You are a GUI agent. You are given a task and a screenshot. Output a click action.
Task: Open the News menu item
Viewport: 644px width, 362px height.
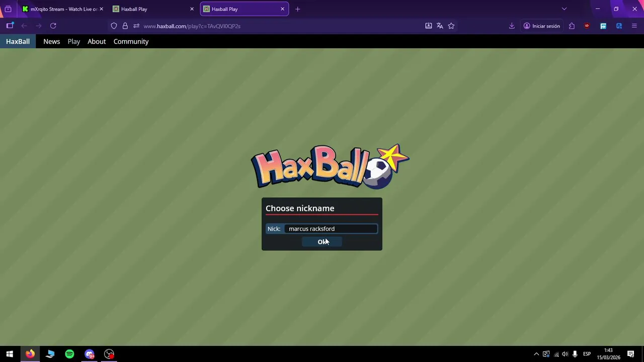tap(51, 41)
